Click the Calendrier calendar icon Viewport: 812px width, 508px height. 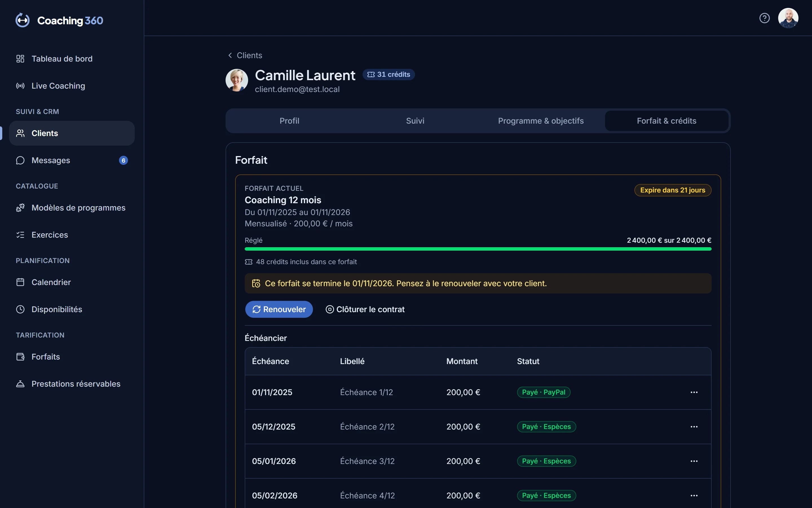(x=20, y=282)
